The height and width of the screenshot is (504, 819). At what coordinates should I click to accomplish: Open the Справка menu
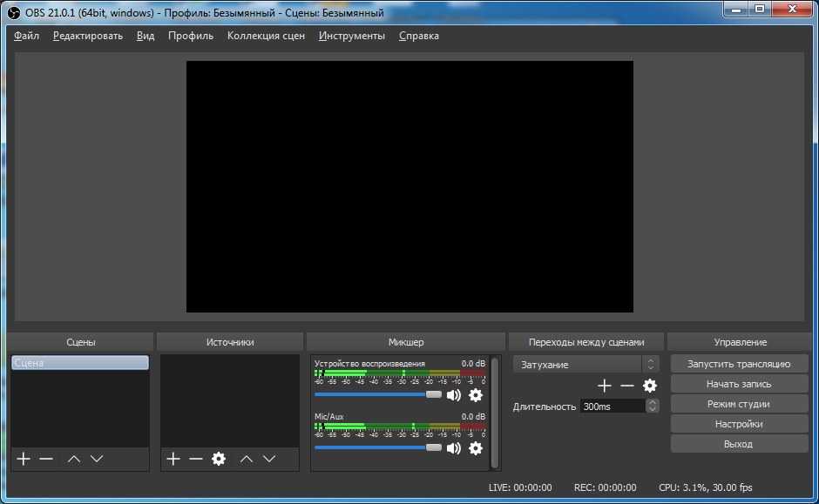coord(419,36)
